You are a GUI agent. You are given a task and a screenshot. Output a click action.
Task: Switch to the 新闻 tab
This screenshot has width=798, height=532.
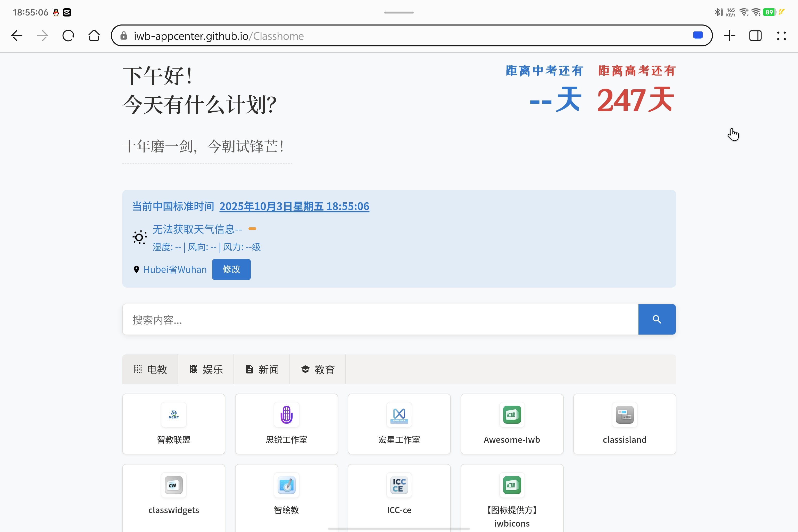click(262, 369)
